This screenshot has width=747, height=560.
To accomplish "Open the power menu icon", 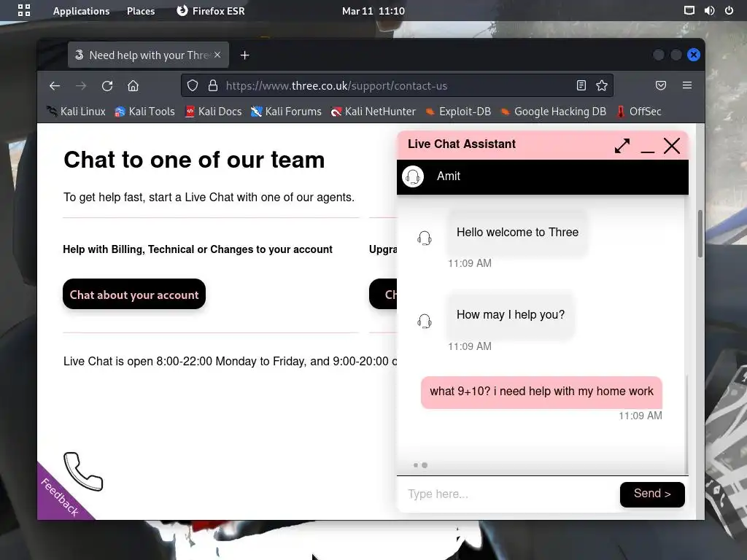I will coord(729,10).
